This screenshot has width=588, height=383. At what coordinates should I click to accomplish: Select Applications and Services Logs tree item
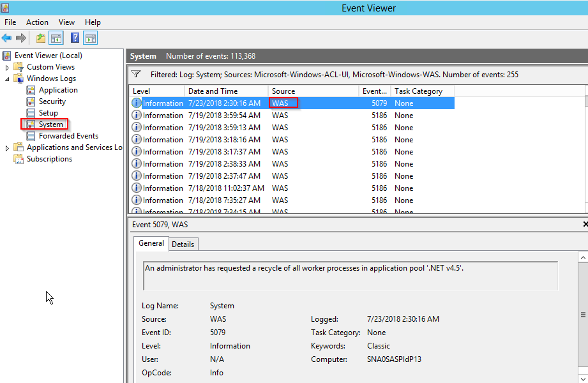[x=74, y=147]
